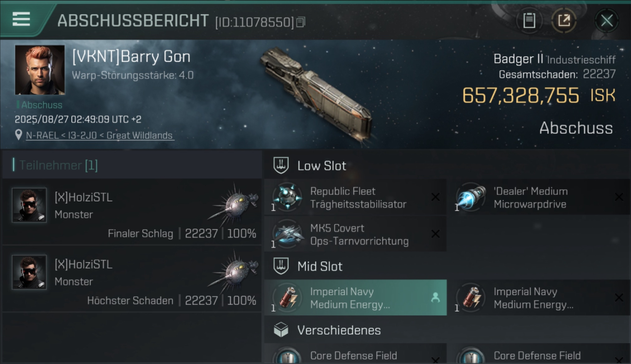Select the Teilnehmer [1] tab
The image size is (631, 364).
[x=58, y=165]
